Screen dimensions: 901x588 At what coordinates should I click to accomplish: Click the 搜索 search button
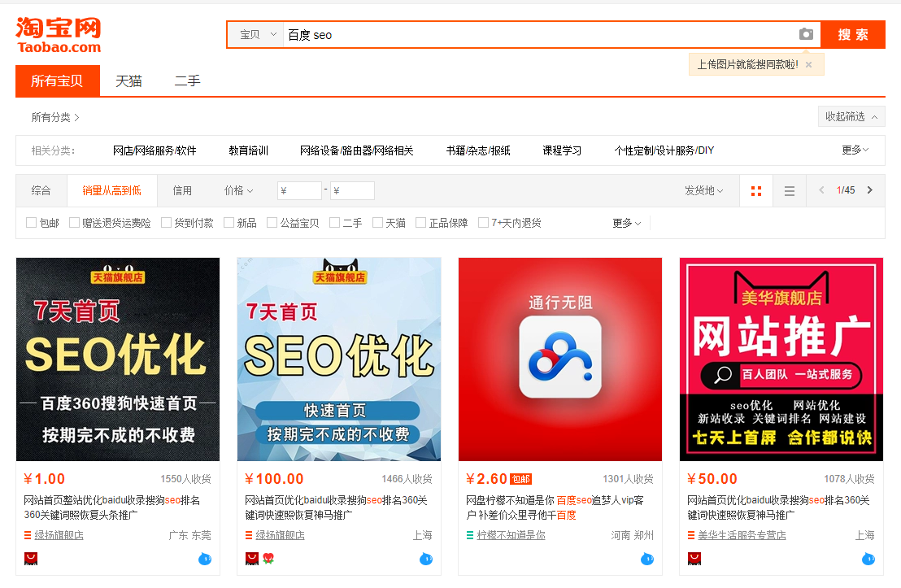(853, 34)
